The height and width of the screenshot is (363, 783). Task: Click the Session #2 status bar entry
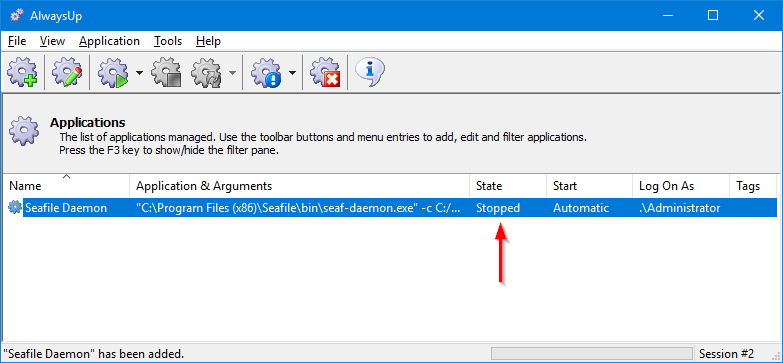coord(726,354)
